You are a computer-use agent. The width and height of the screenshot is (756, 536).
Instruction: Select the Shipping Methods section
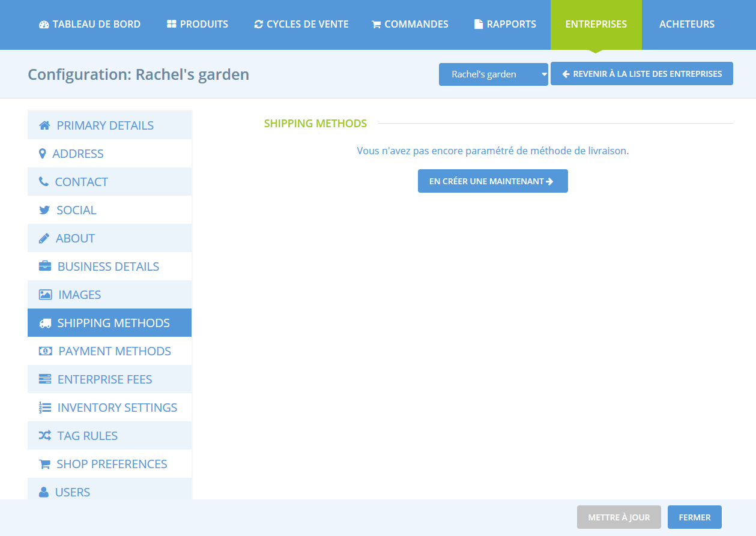point(110,323)
